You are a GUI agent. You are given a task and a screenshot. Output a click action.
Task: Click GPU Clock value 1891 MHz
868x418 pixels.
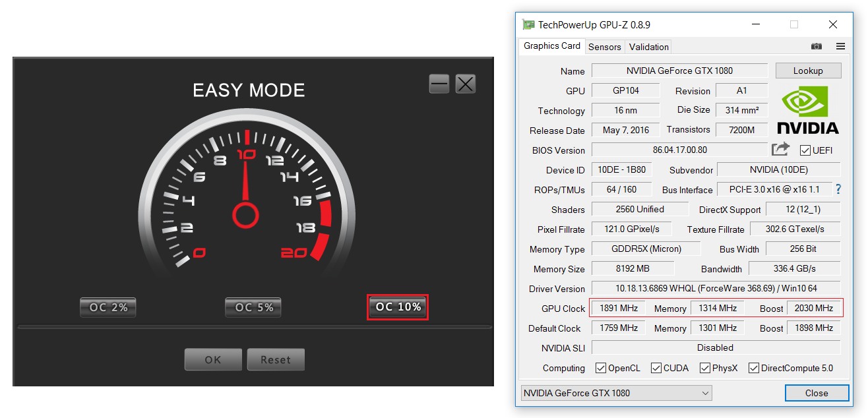coord(618,308)
